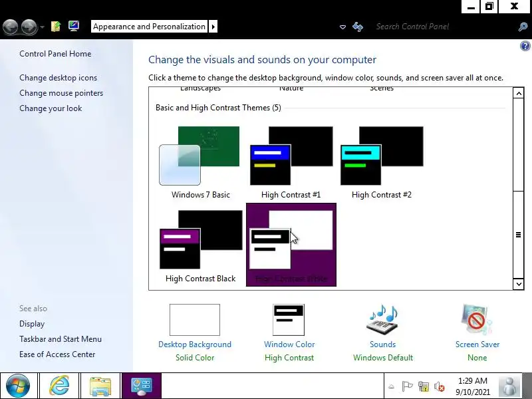532x399 pixels.
Task: Open the Sounds keyboard-and-notes icon
Action: pyautogui.click(x=382, y=320)
